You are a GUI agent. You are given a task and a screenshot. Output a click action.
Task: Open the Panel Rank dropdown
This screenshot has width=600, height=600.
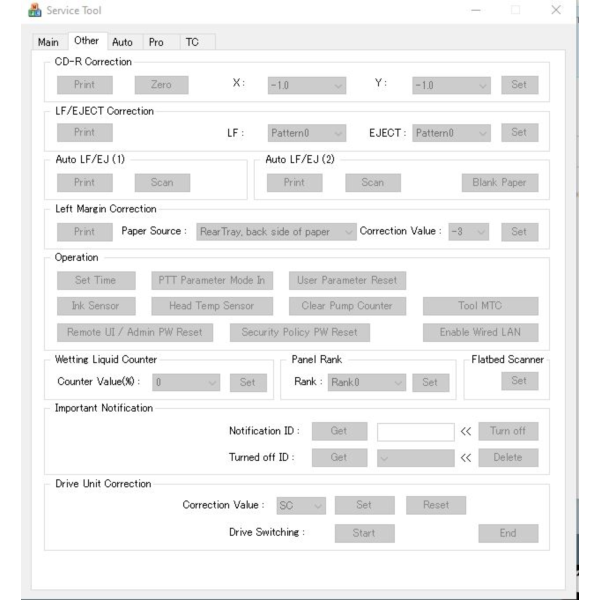(x=367, y=382)
